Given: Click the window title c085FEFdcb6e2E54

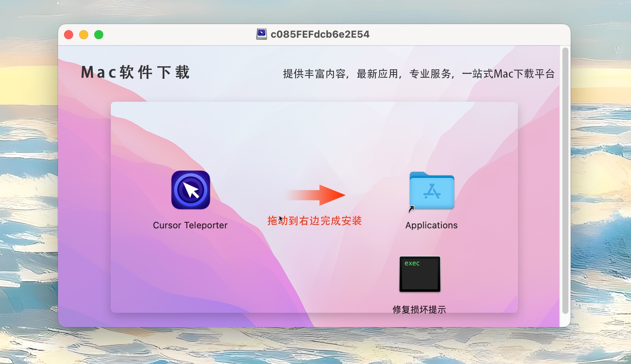Looking at the screenshot, I should tap(320, 34).
